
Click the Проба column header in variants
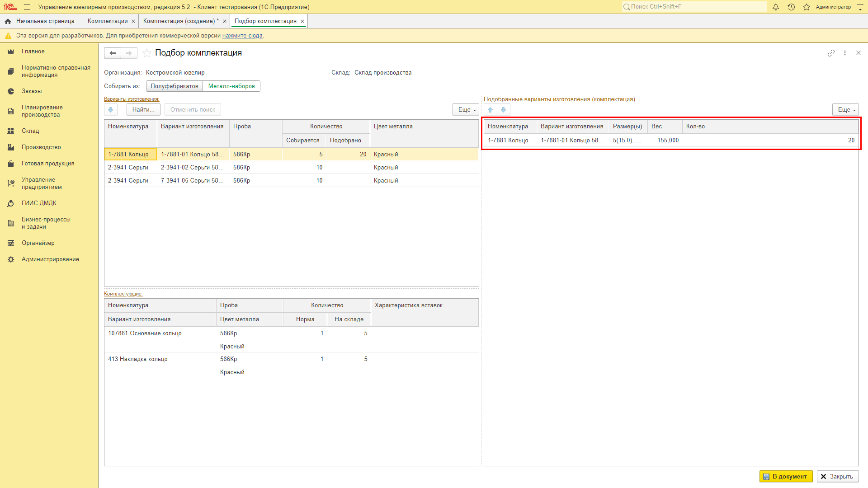click(256, 133)
